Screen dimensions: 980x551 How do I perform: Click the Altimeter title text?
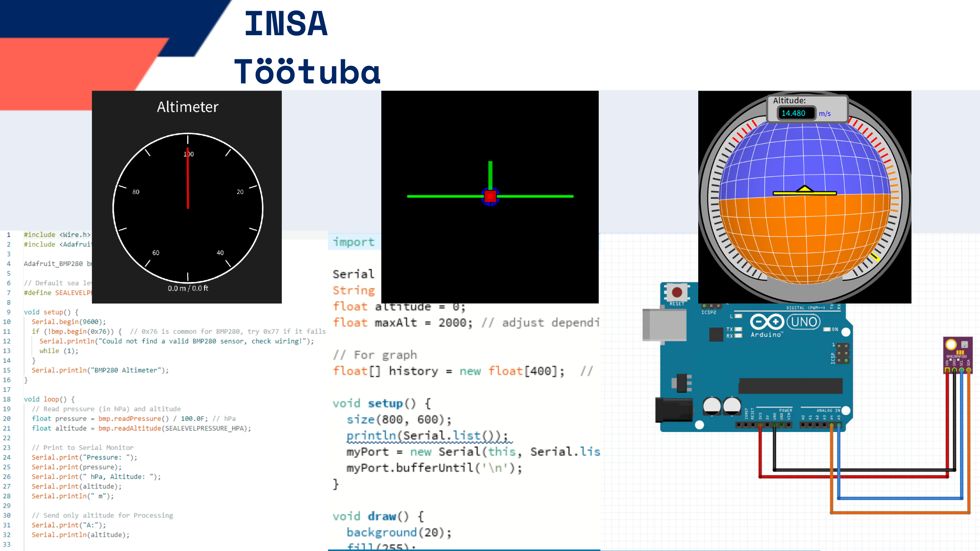pos(188,107)
